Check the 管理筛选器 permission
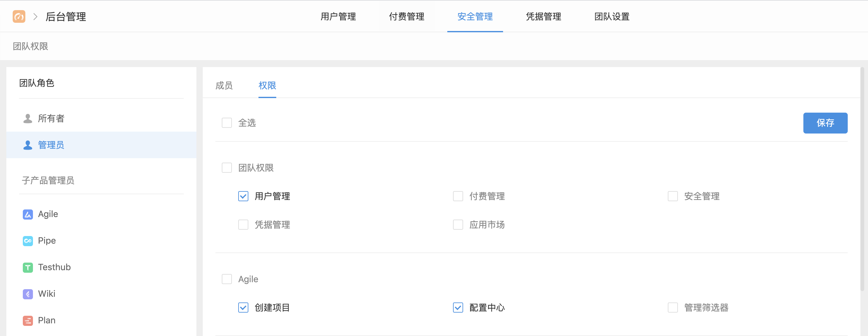This screenshot has height=336, width=868. point(673,308)
